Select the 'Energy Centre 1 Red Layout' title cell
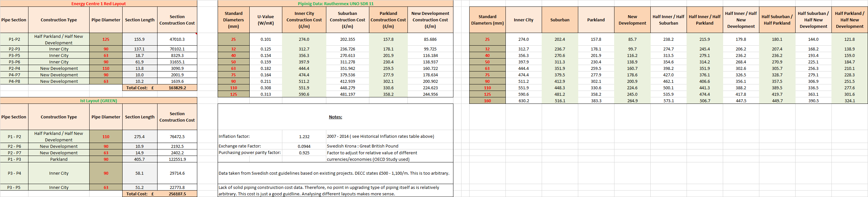868x197 pixels. [x=98, y=4]
